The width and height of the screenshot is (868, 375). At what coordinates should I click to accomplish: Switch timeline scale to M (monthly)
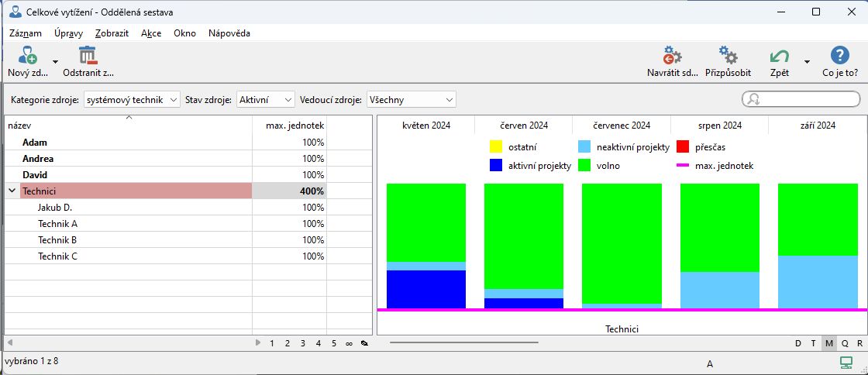click(828, 342)
